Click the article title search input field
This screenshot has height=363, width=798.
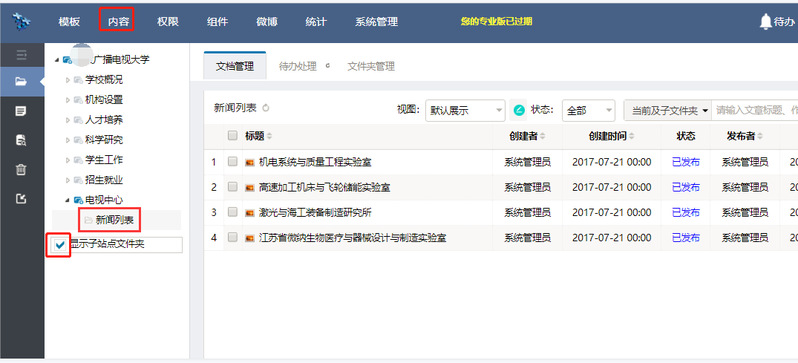coord(755,110)
